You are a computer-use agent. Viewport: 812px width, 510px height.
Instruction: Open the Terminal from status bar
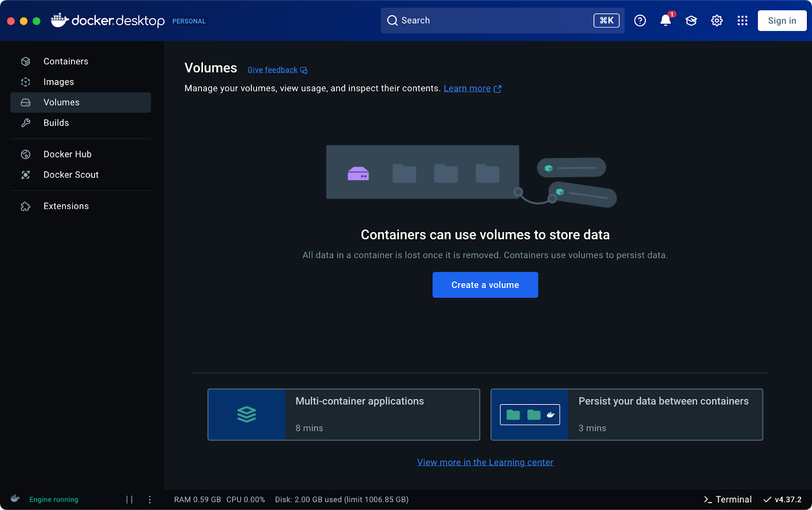click(x=728, y=500)
